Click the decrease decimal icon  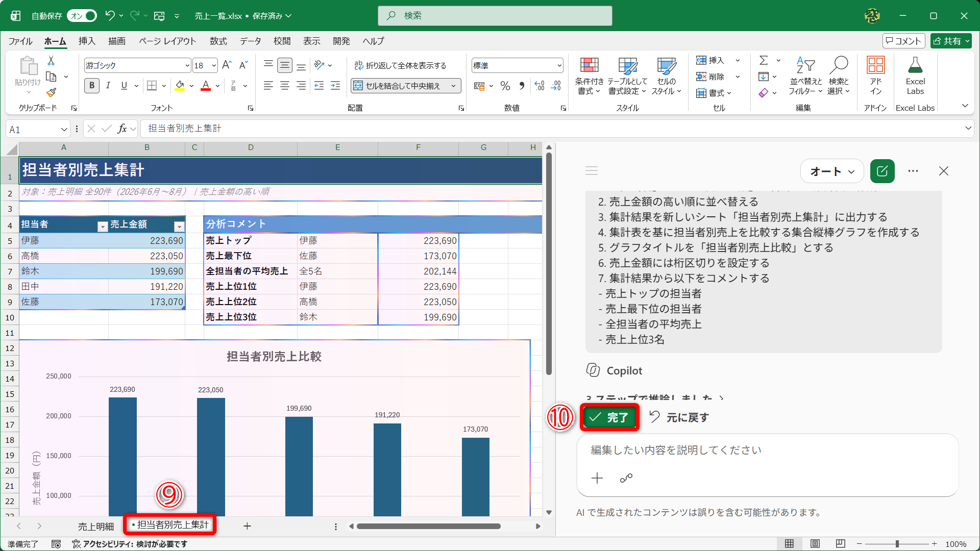pyautogui.click(x=556, y=86)
